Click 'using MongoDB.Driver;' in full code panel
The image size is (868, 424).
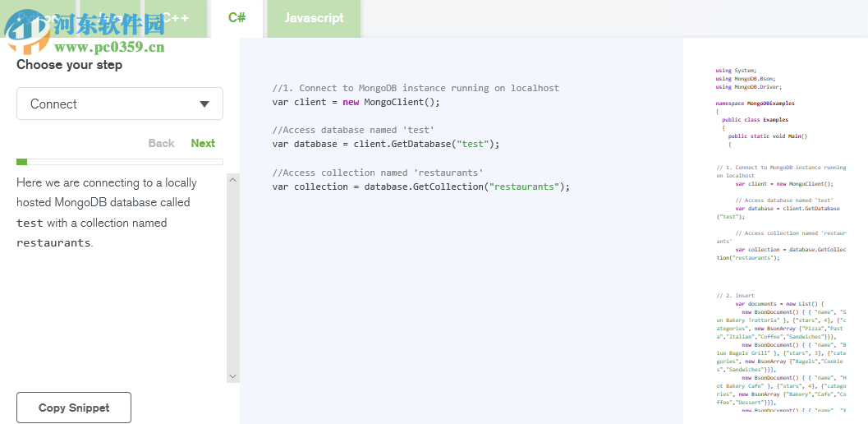click(748, 87)
